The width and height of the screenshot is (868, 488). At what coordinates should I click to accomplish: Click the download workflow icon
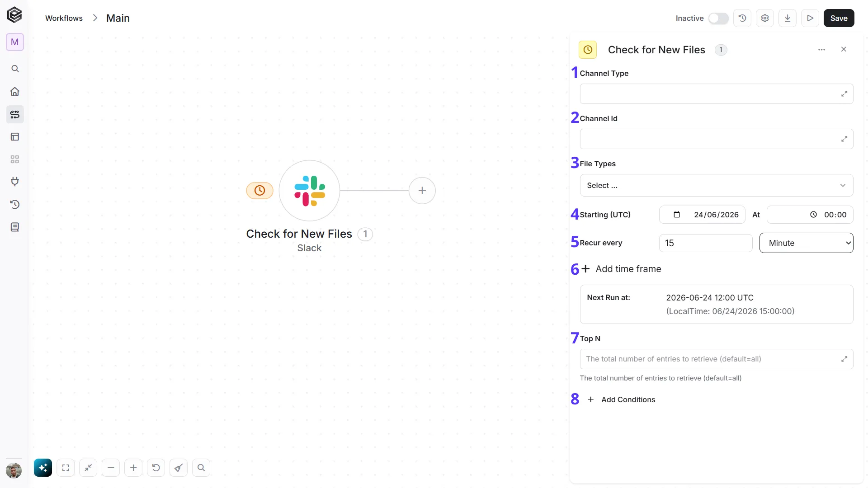[x=788, y=18]
